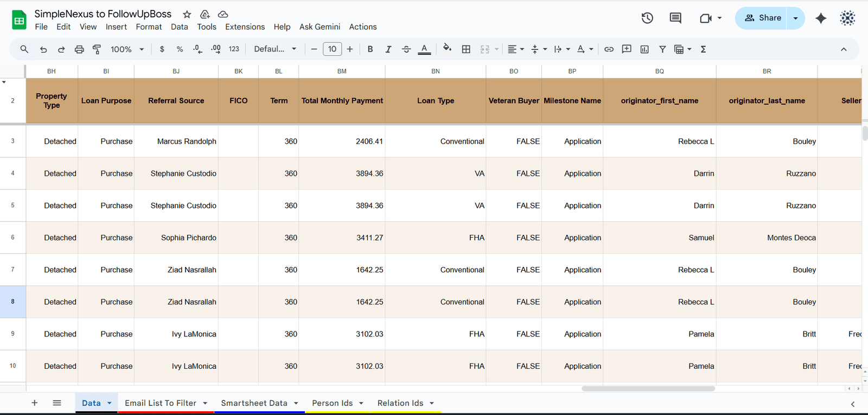Insert a link using the toolbar
The image size is (868, 415).
click(x=609, y=49)
